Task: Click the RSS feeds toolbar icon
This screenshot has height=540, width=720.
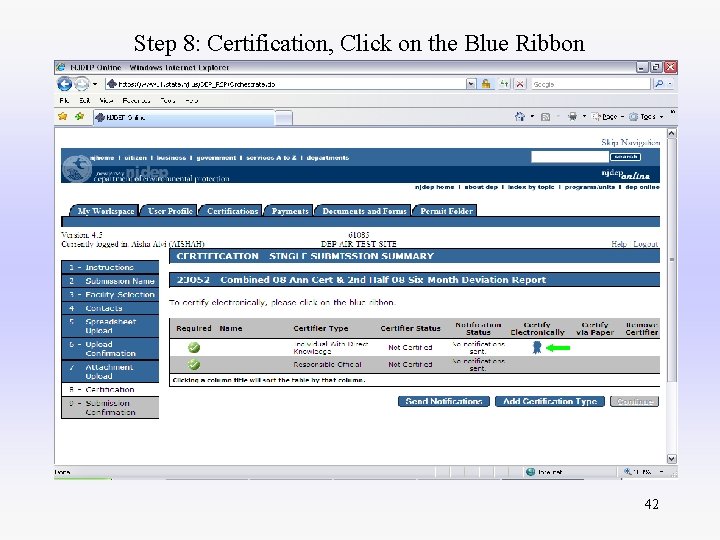Action: [x=546, y=117]
